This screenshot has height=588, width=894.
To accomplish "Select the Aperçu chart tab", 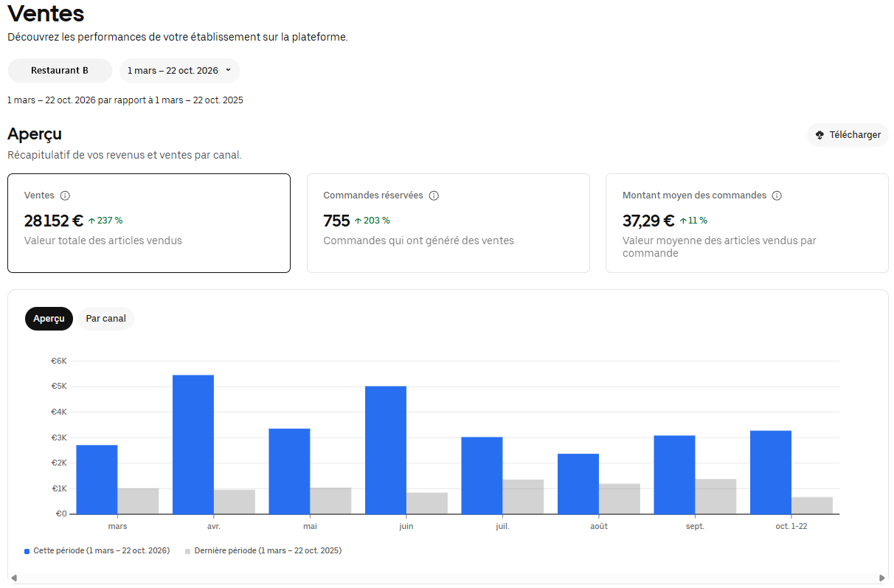I will pos(49,319).
